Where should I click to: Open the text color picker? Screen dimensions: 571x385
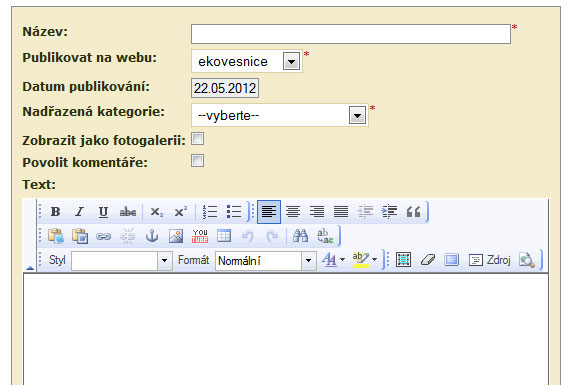click(x=334, y=260)
